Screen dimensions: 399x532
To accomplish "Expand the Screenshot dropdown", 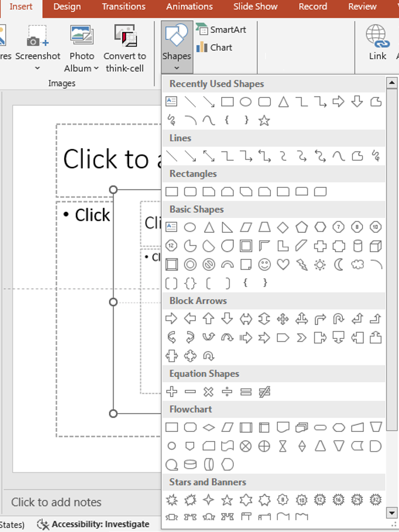I will click(38, 68).
